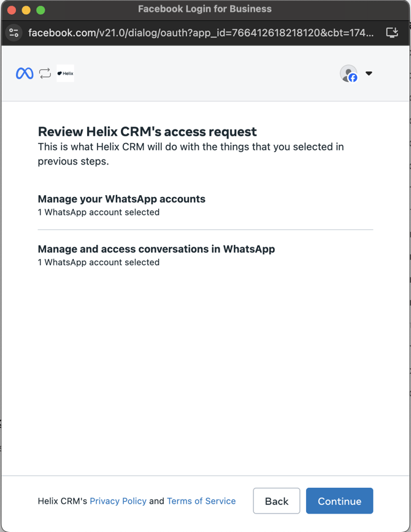Click the Helix app logo

(65, 74)
